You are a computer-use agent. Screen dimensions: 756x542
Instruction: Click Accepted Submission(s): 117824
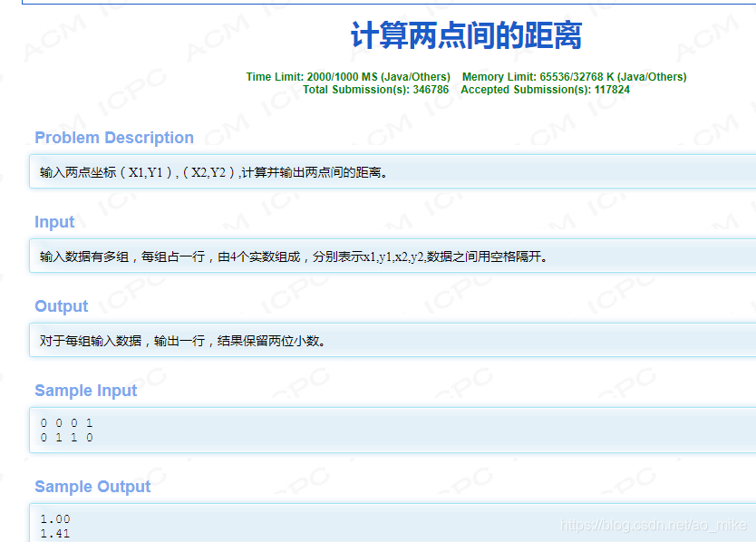tap(546, 90)
